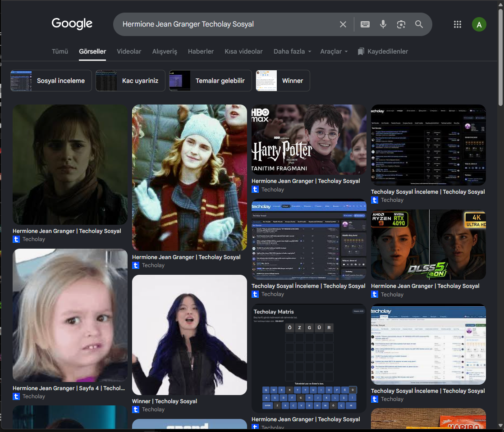The height and width of the screenshot is (432, 504).
Task: Open the blonde toddler side-eye meme image
Action: click(x=70, y=315)
